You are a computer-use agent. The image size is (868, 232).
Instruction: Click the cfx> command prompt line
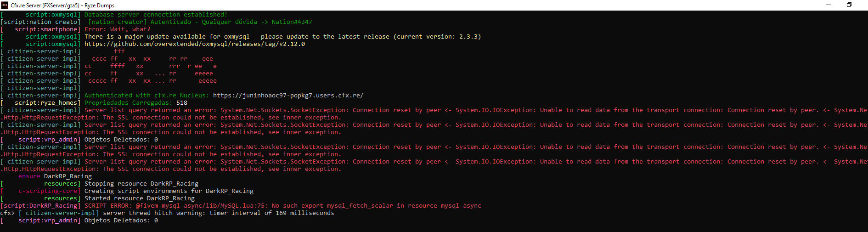coord(167,213)
